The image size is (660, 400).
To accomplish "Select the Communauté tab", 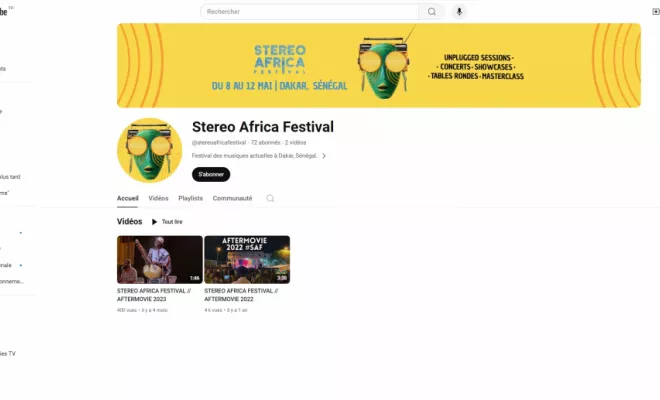I will tap(232, 198).
